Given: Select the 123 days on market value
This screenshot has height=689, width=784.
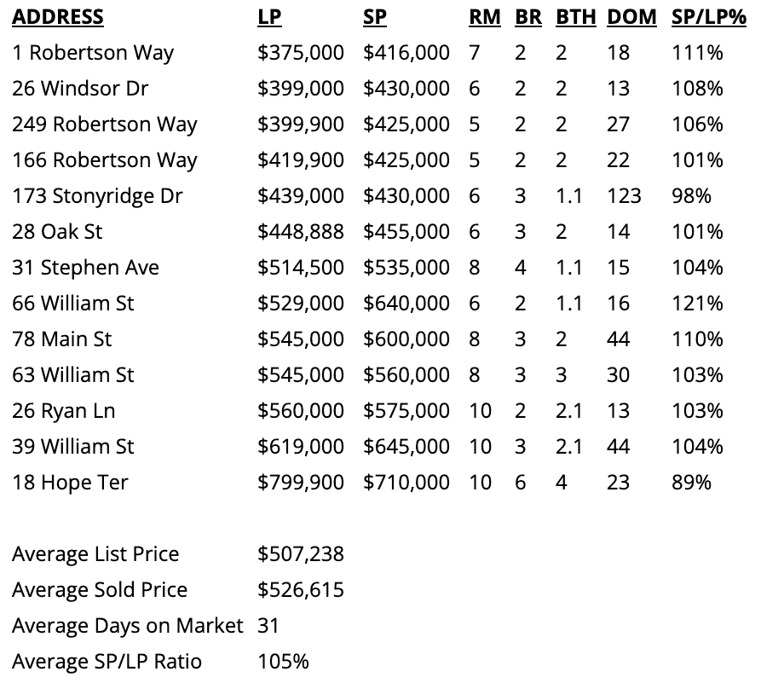Looking at the screenshot, I should click(624, 196).
